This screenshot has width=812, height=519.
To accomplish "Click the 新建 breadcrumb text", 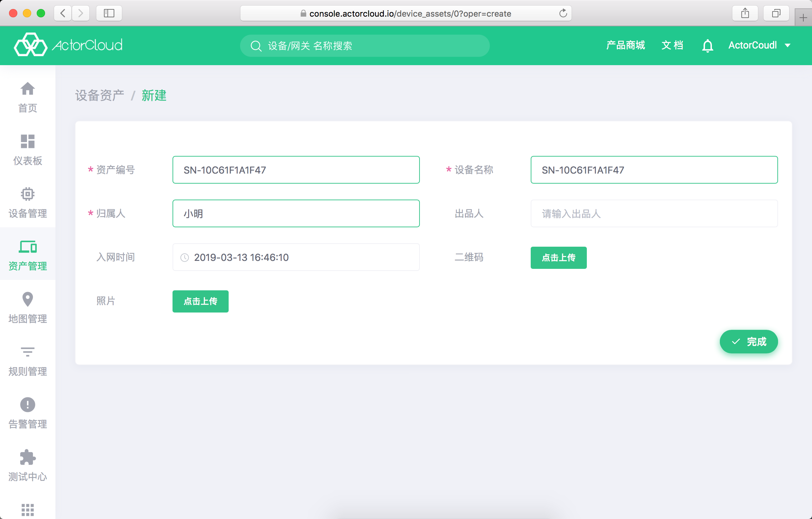I will pyautogui.click(x=154, y=96).
